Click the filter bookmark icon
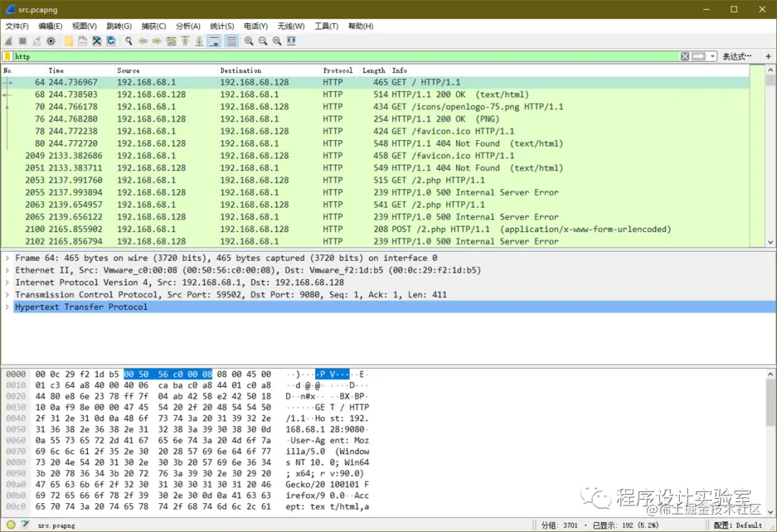This screenshot has height=532, width=777. tap(7, 57)
